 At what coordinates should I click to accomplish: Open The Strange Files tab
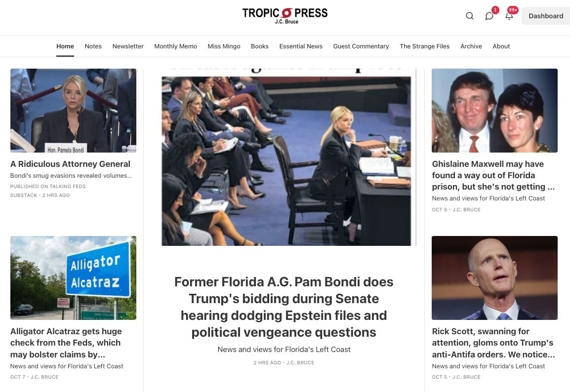tap(425, 46)
